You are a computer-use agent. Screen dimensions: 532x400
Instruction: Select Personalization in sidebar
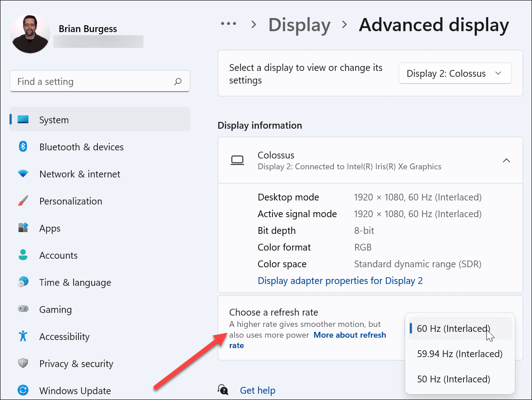100,201
